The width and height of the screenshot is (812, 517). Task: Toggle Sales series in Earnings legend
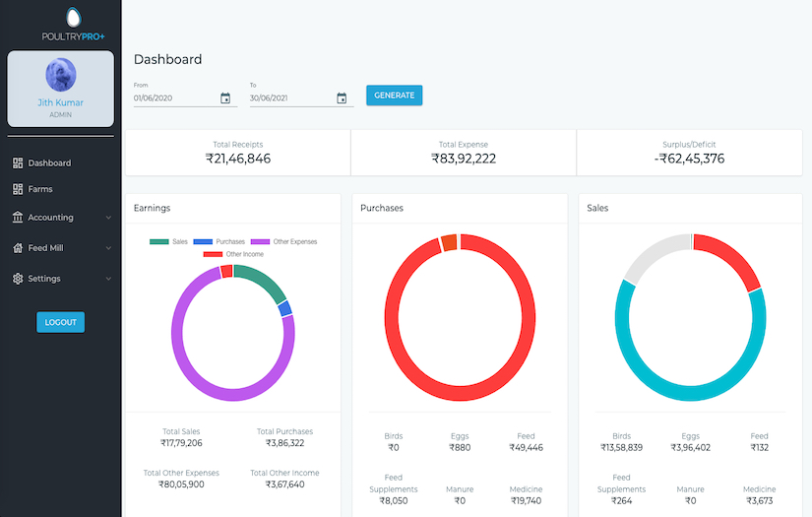[169, 241]
